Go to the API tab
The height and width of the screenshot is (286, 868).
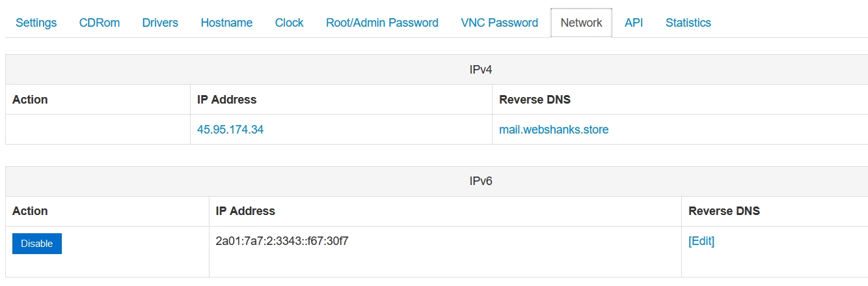click(634, 23)
